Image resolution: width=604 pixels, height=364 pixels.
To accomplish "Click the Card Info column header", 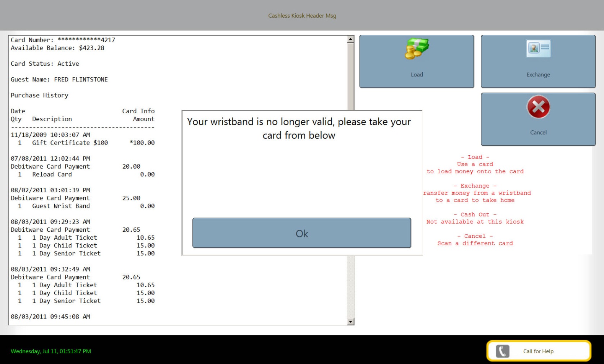I will click(138, 111).
